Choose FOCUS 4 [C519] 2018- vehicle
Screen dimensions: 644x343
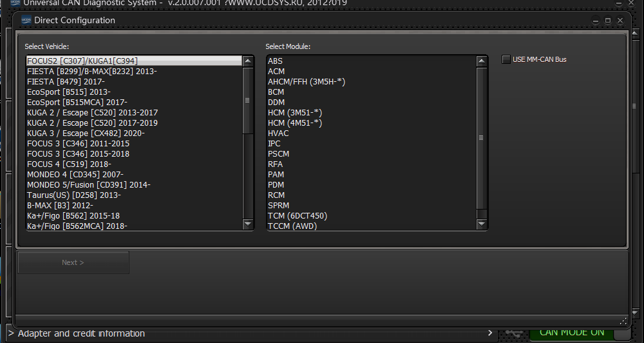pos(135,164)
